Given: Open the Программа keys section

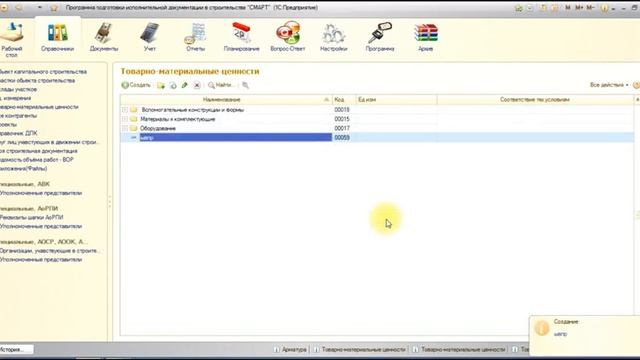Looking at the screenshot, I should 380,38.
